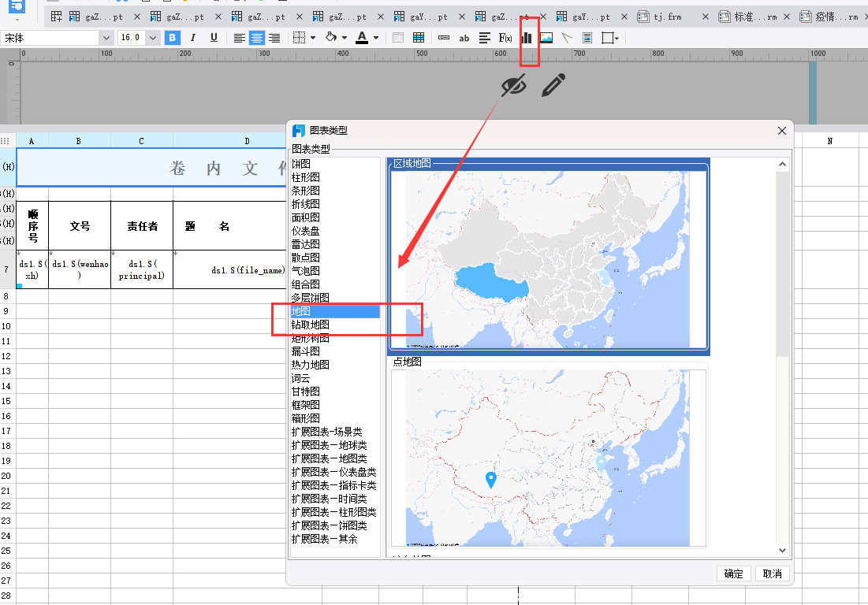The height and width of the screenshot is (605, 868).
Task: Click the 文号 header cell
Action: click(x=80, y=226)
